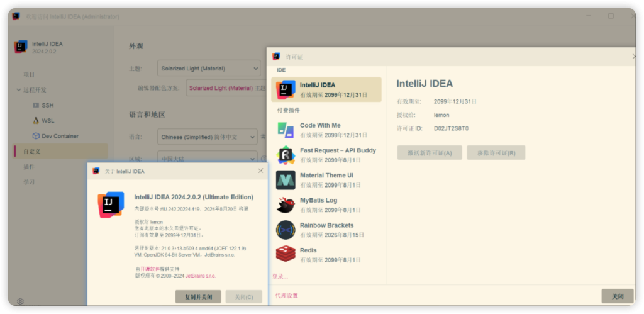Viewport: 644px width, 314px height.
Task: Open the 代理设置 link
Action: coord(287,296)
